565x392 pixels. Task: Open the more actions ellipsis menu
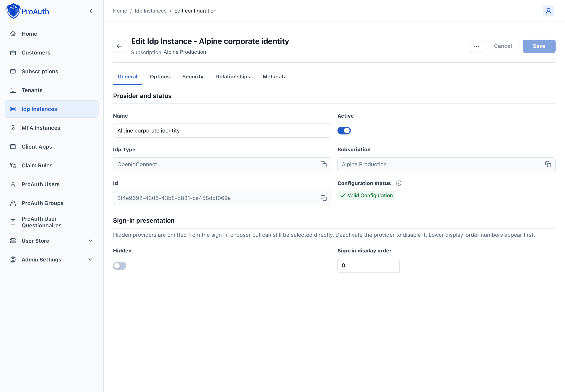point(477,46)
